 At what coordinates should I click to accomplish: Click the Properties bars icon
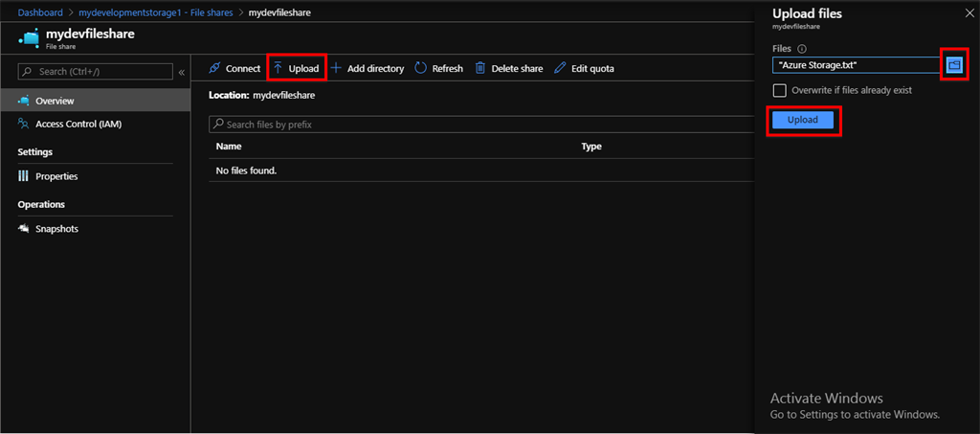(x=24, y=176)
